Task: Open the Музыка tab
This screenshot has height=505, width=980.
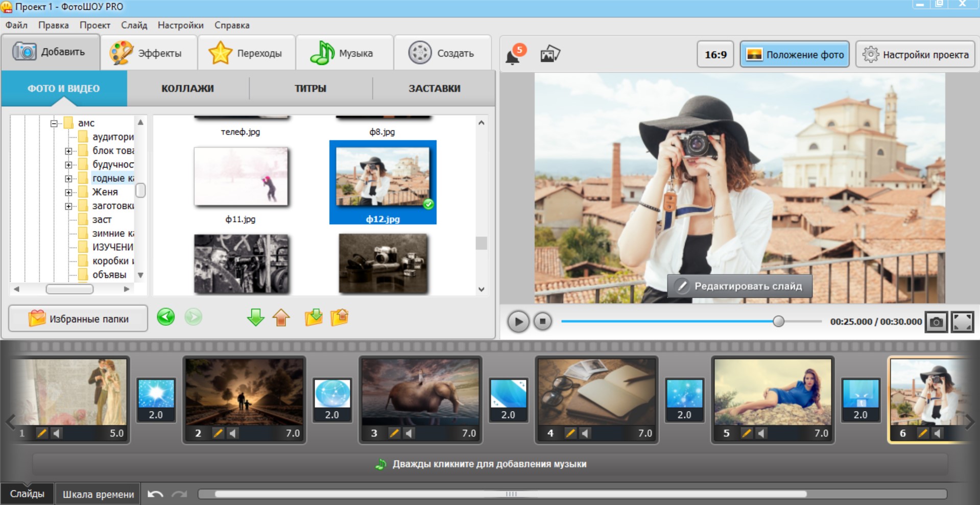Action: 345,53
